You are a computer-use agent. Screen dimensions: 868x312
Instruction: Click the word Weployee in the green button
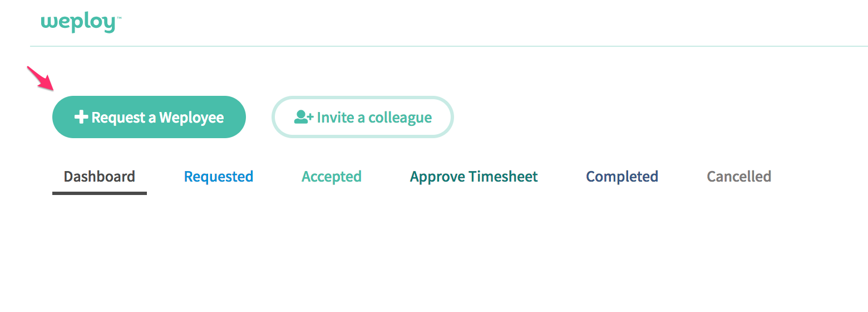191,118
